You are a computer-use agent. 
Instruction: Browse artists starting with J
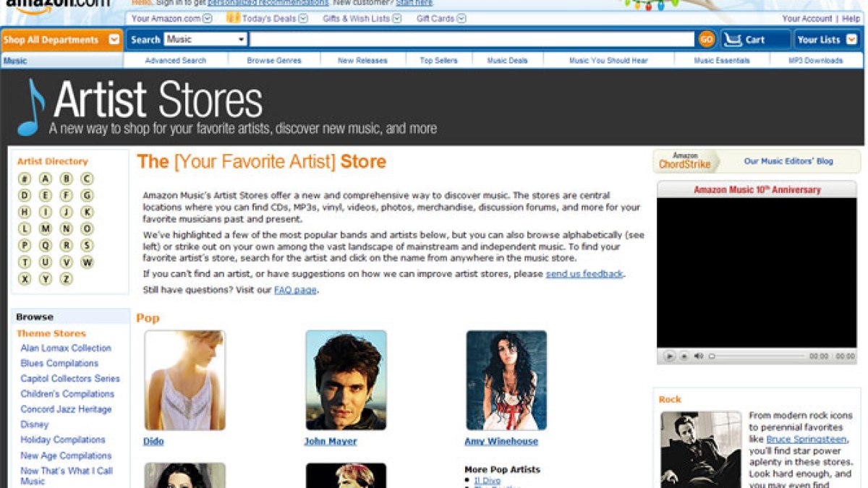[x=67, y=212]
